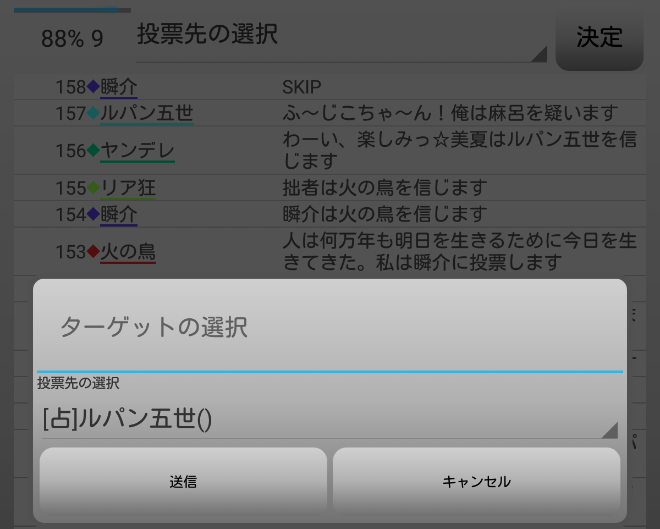Image resolution: width=660 pixels, height=529 pixels.
Task: Select the ヤンデレ player name link
Action: click(137, 150)
